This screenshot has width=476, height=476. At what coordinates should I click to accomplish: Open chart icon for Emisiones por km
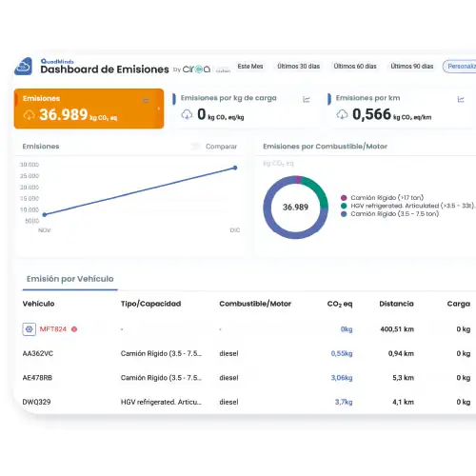click(461, 100)
